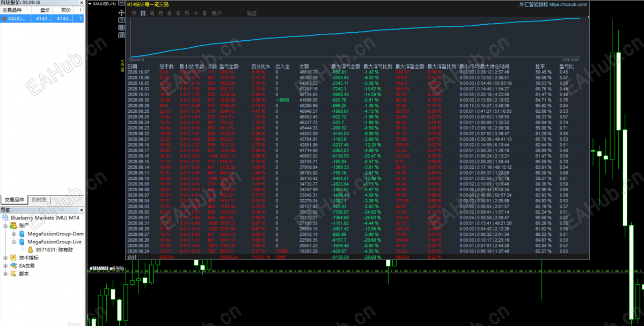This screenshot has height=326, width=644.
Task: Expand the 脚本 tree node
Action: click(5, 273)
